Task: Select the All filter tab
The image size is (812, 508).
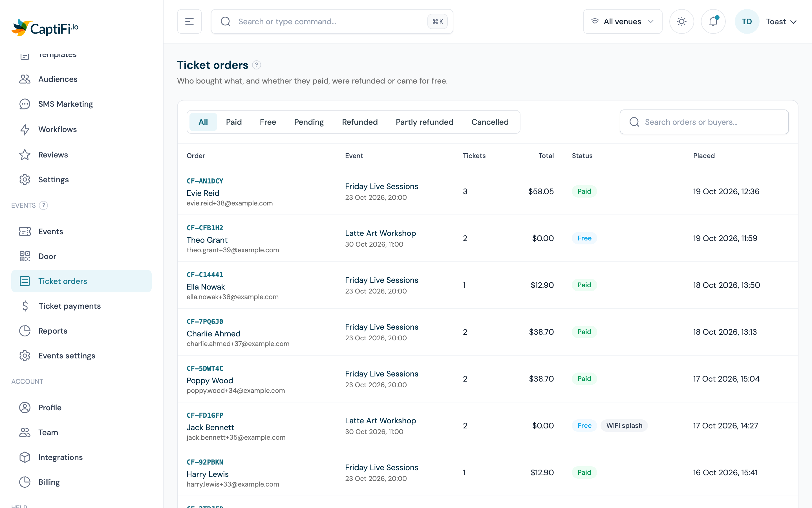Action: (203, 122)
